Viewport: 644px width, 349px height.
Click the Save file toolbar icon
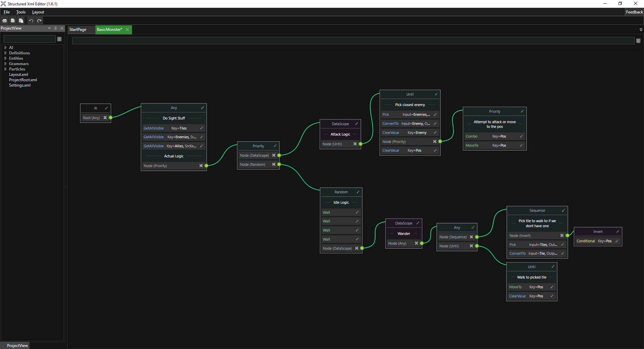(x=13, y=20)
